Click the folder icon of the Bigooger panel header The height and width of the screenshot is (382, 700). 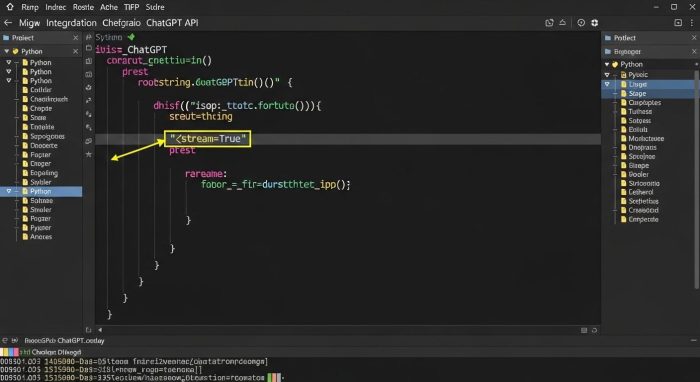[x=608, y=52]
